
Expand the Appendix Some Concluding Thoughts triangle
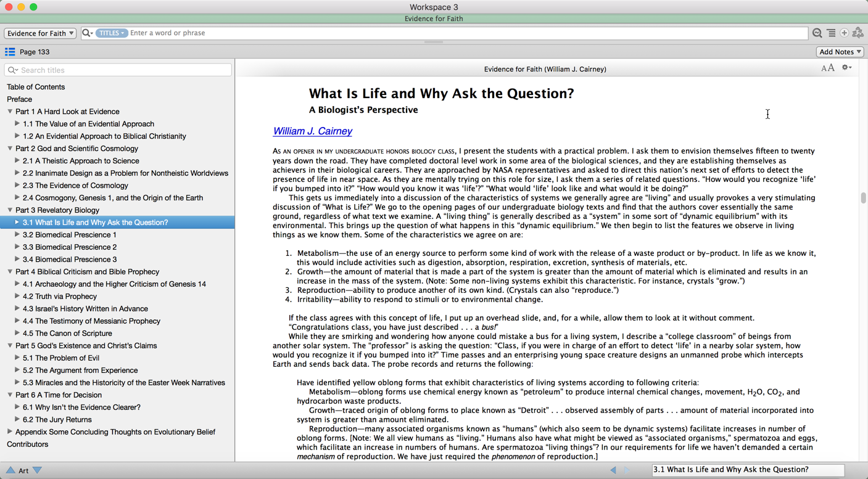(10, 432)
